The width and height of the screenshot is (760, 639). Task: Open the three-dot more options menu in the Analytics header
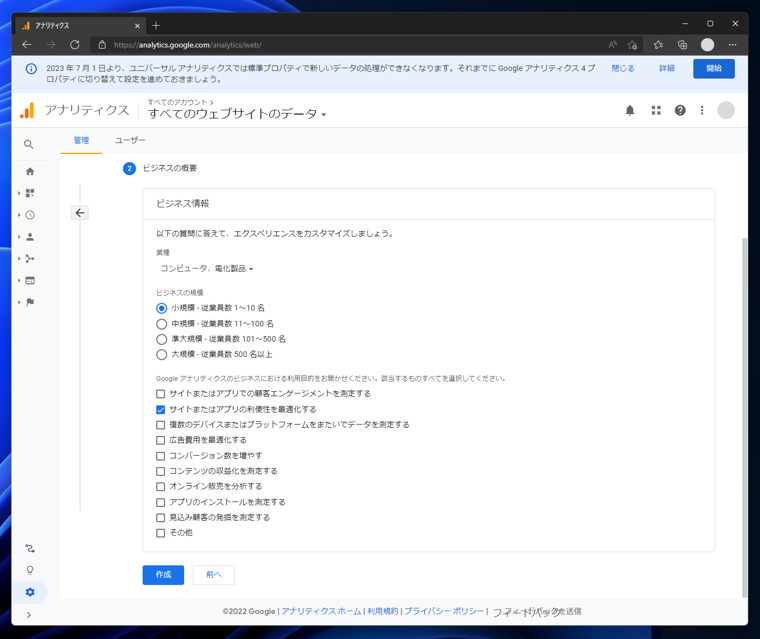[x=702, y=111]
